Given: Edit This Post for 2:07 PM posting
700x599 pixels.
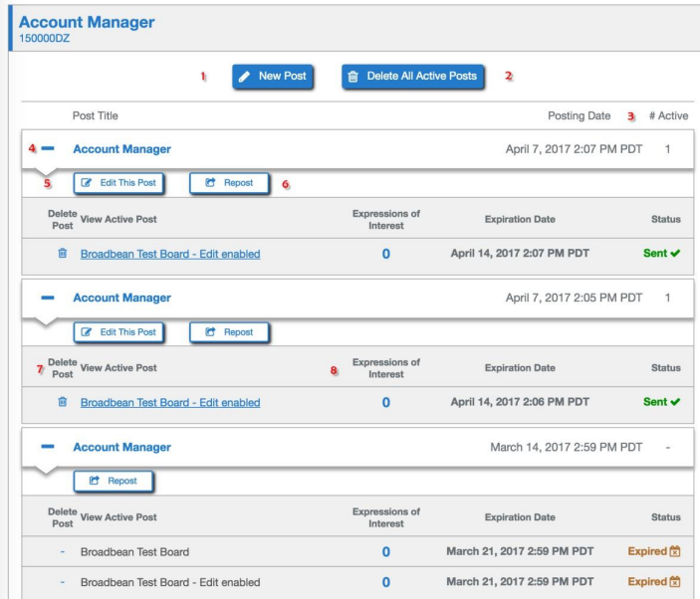Looking at the screenshot, I should pyautogui.click(x=118, y=183).
